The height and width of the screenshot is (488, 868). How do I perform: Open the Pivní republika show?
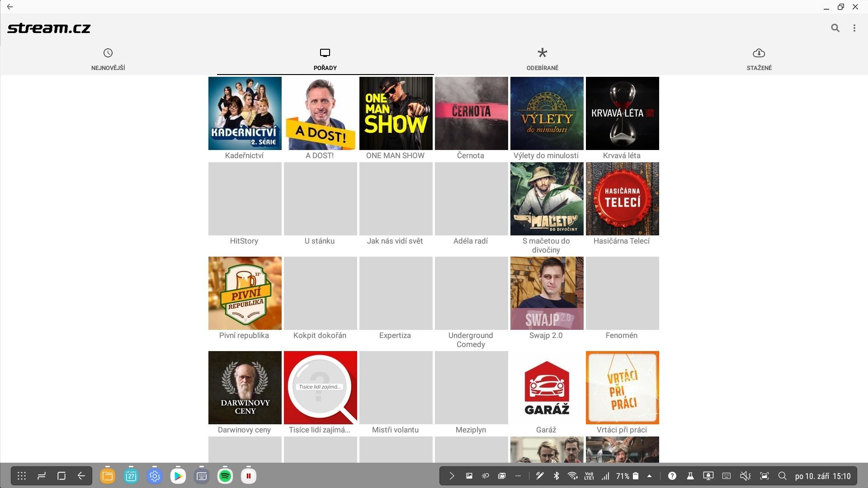(x=245, y=293)
